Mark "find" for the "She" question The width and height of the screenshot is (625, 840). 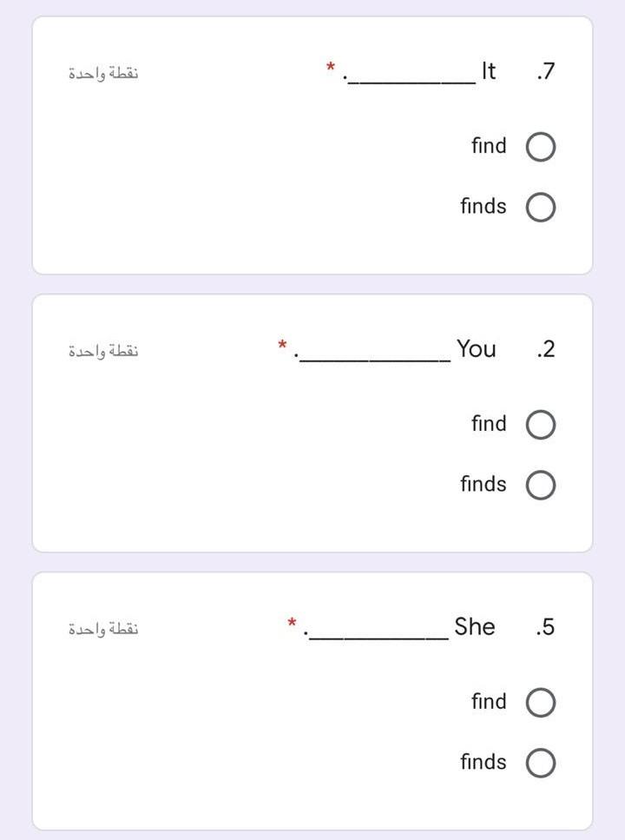click(x=540, y=701)
